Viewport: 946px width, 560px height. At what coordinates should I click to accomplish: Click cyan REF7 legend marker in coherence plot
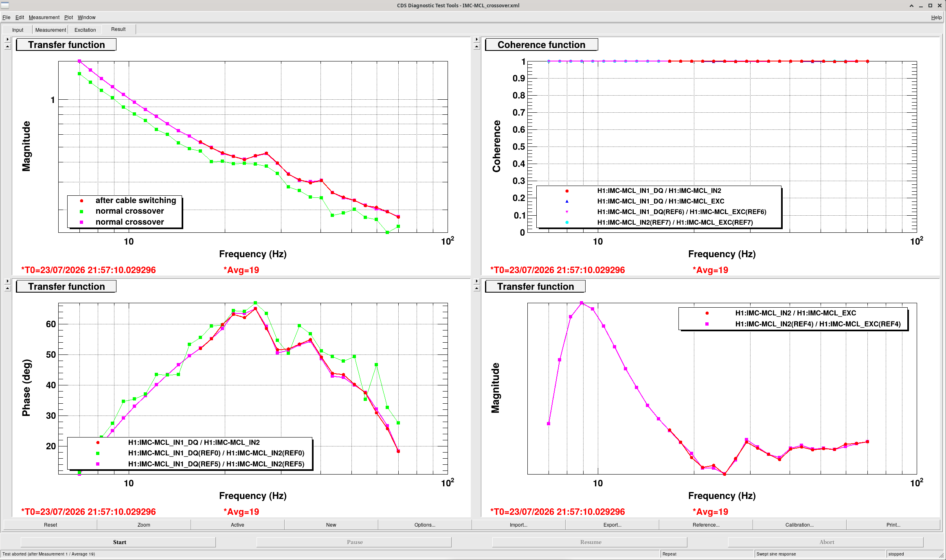coord(567,222)
